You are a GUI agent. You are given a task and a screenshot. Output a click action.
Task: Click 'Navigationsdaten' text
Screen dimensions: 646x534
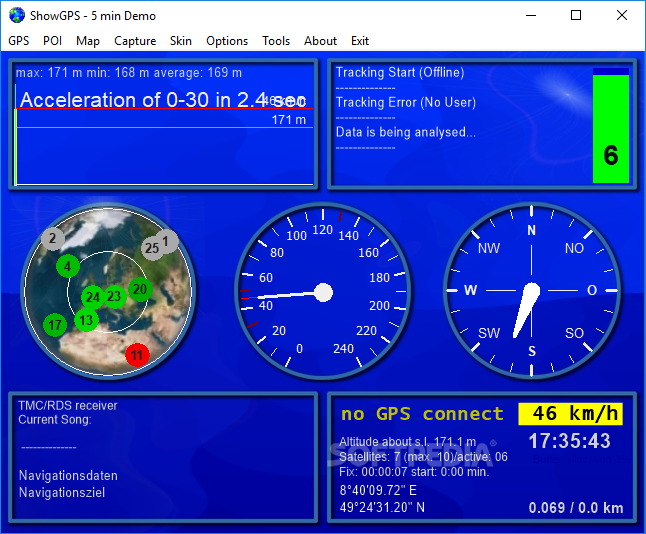(x=68, y=475)
